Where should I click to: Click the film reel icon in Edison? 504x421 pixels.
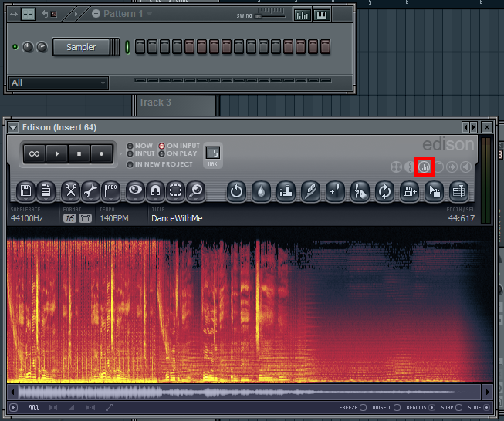pyautogui.click(x=396, y=167)
